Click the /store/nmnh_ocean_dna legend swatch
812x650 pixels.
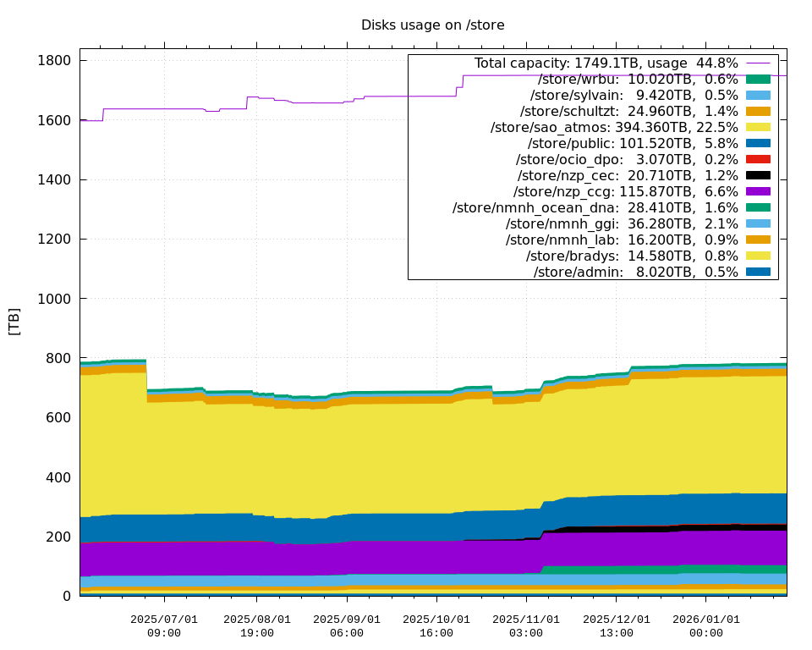758,207
